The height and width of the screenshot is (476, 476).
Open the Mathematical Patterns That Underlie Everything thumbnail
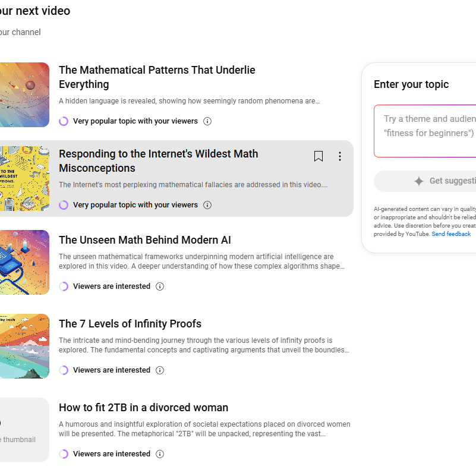(x=24, y=94)
